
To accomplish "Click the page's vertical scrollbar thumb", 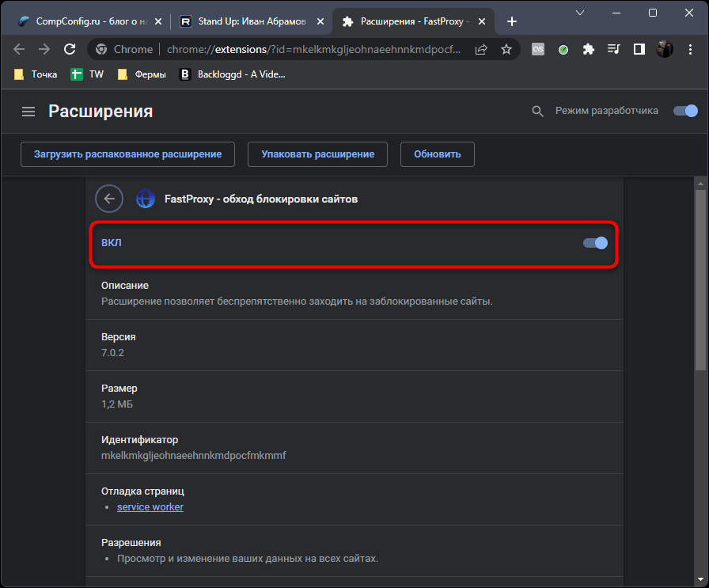I will click(700, 281).
